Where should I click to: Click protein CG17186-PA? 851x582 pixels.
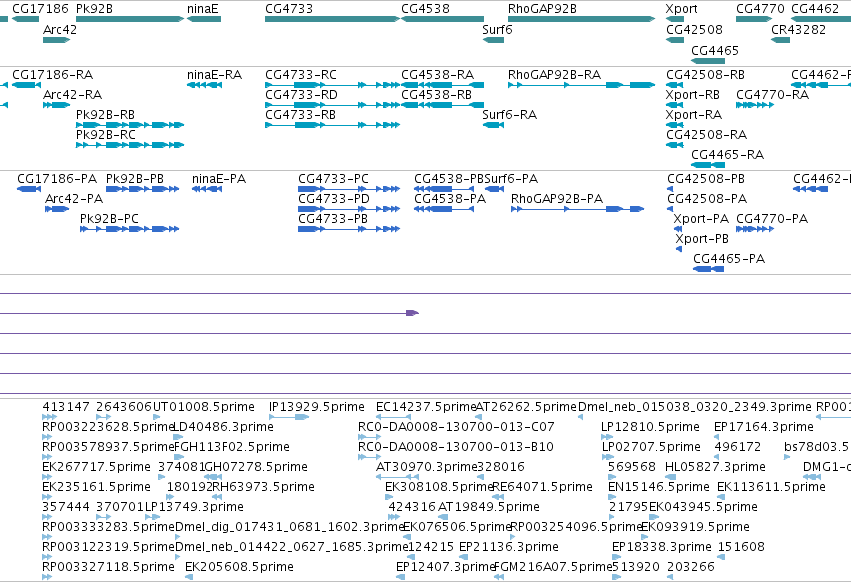pos(57,179)
